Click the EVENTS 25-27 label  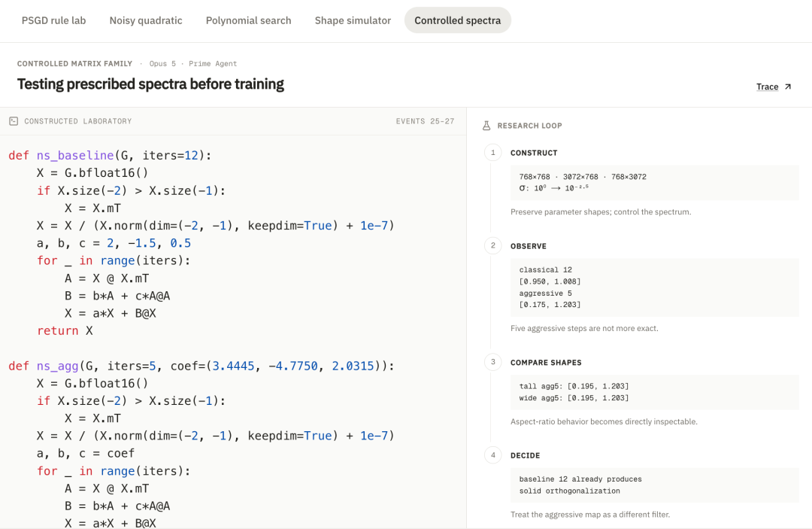pos(425,121)
